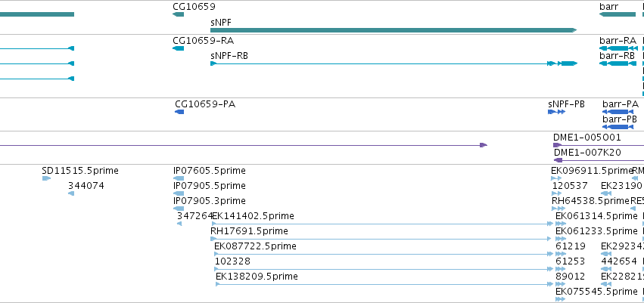644x303 pixels.
Task: Select the barr-PA protein feature
Action: point(618,112)
